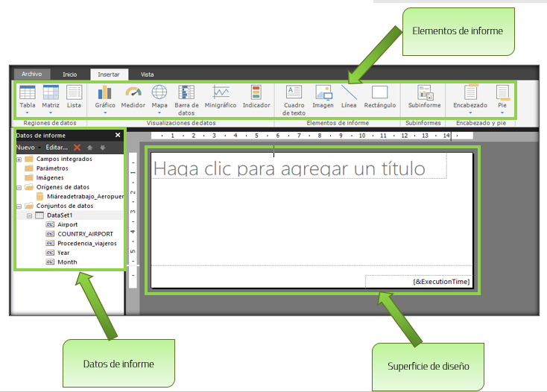Move item up with the up arrow
The image size is (547, 392).
click(90, 148)
